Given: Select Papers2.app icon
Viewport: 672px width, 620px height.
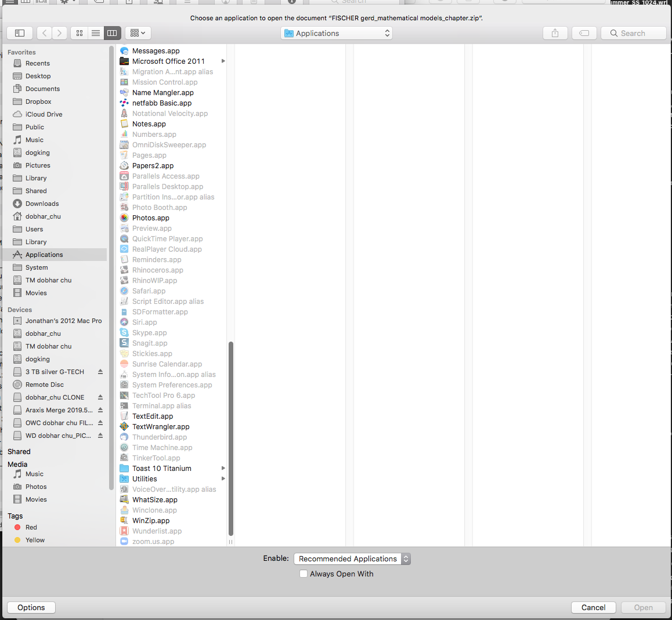Looking at the screenshot, I should tap(124, 165).
